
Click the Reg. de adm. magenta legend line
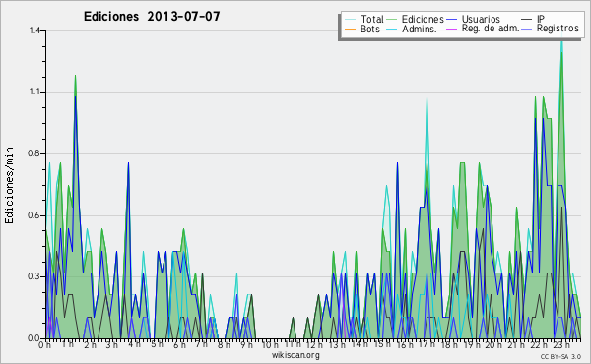(x=451, y=29)
